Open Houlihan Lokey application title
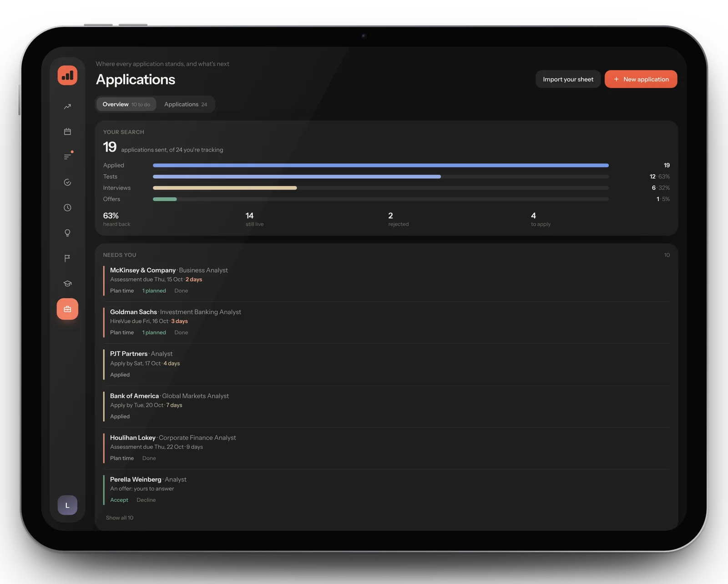The height and width of the screenshot is (584, 728). [133, 438]
